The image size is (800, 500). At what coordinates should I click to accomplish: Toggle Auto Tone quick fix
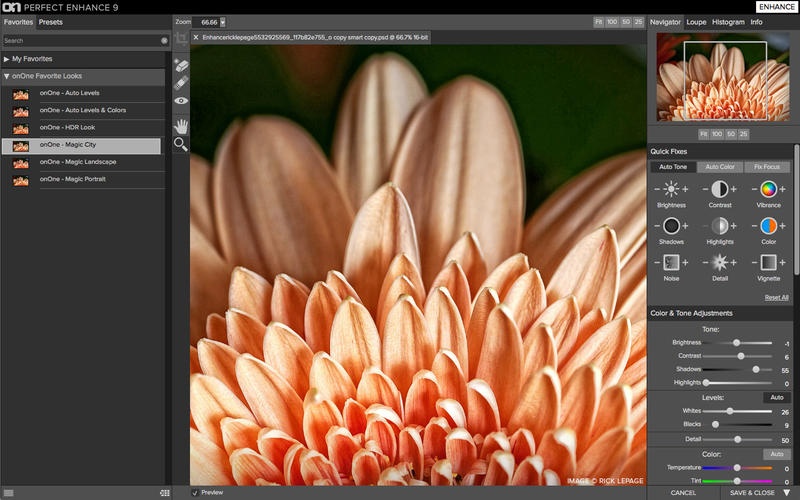672,167
